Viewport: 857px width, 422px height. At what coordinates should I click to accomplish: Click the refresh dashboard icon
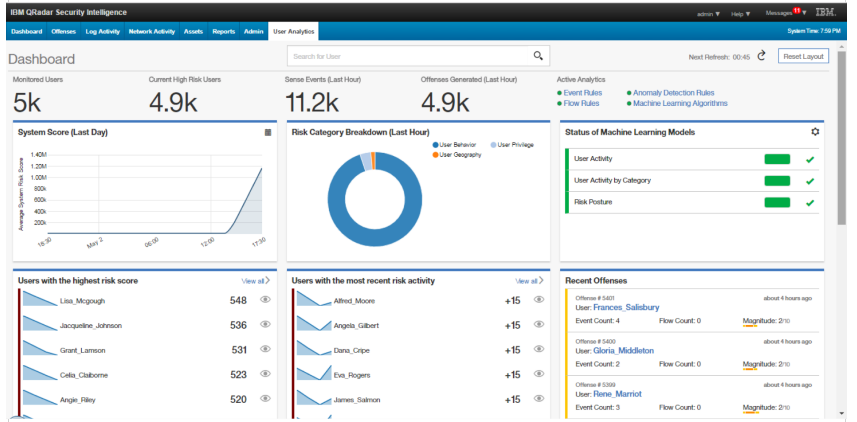coord(761,56)
